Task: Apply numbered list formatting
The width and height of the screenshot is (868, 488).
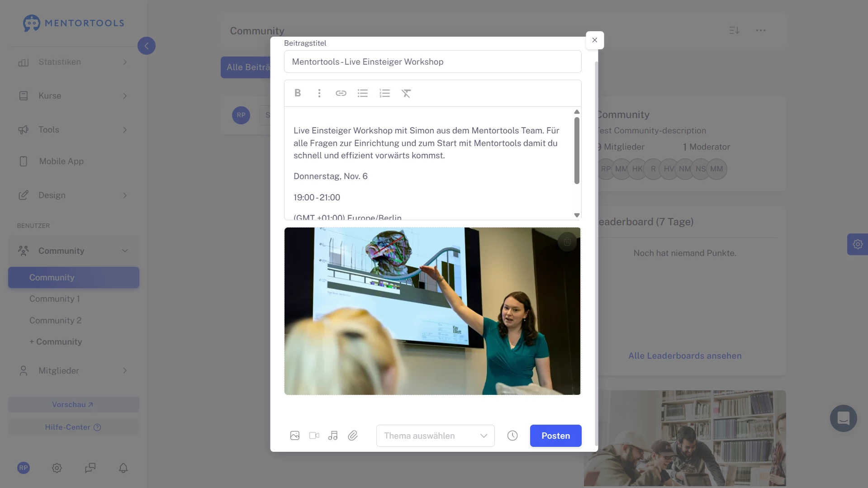Action: (384, 93)
